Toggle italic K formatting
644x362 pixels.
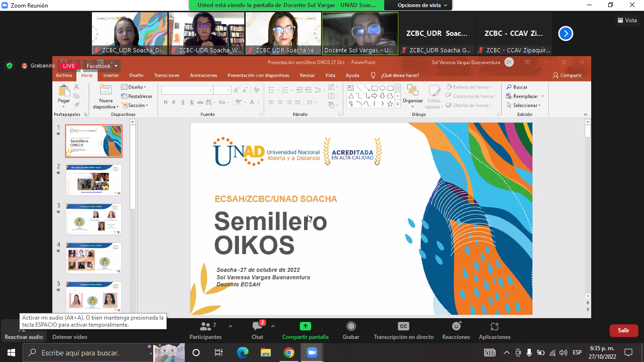coord(174,102)
